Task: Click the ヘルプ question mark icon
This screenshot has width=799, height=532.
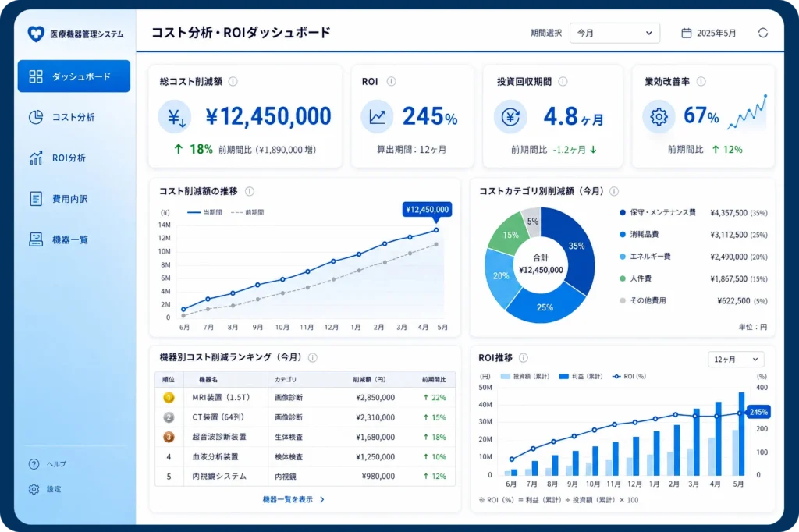Action: click(x=34, y=464)
